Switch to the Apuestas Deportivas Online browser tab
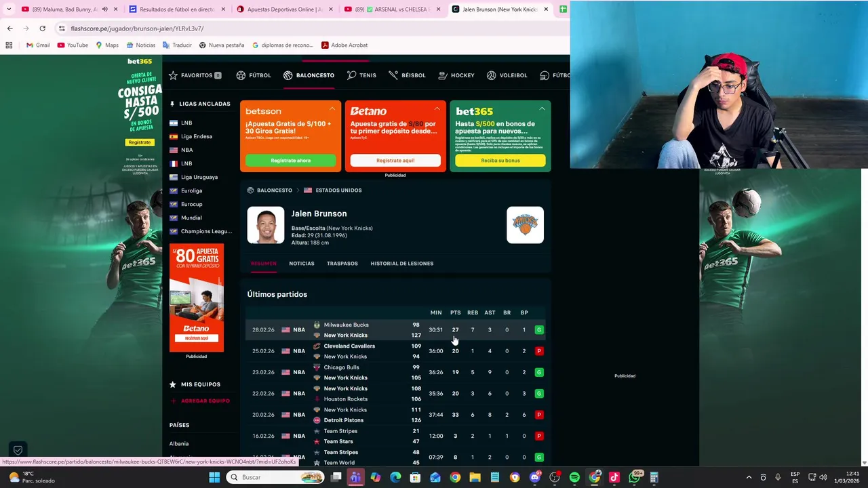868x488 pixels. 284,9
